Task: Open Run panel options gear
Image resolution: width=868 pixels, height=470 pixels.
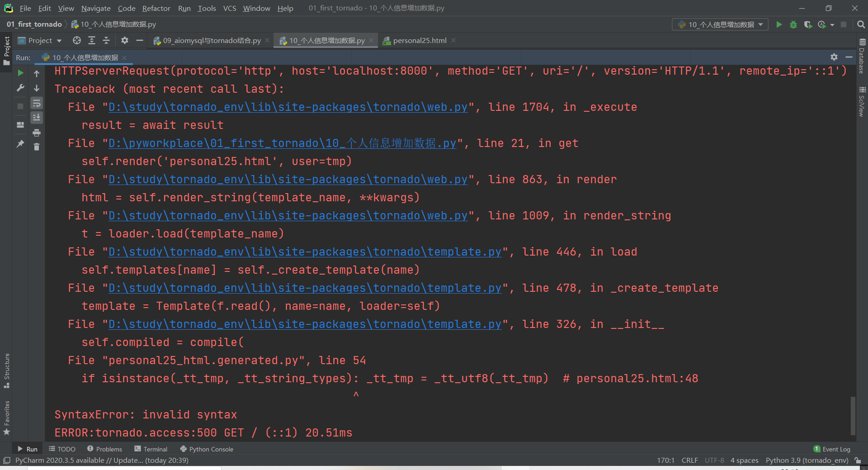Action: click(834, 57)
